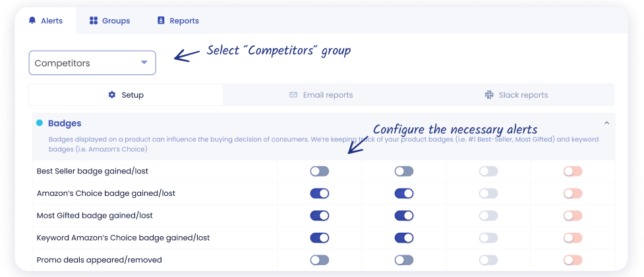Click the Email reports envelope icon
This screenshot has width=644, height=277.
[x=293, y=95]
